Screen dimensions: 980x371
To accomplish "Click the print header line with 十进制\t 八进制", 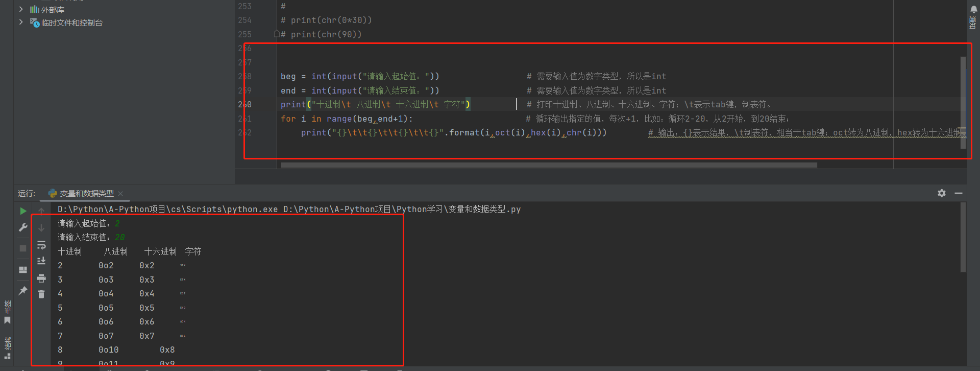I will (x=375, y=104).
